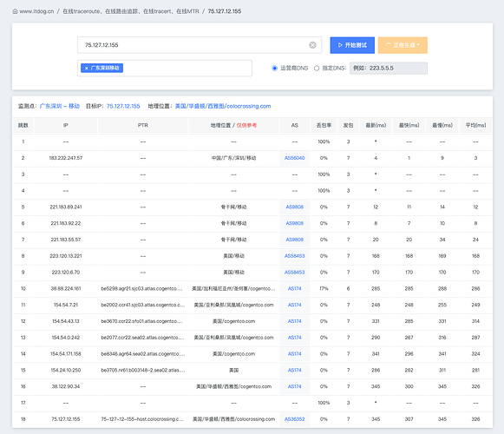Open the 美国/华盛顿/西雅图/colocrossing.com location link
Image resolution: width=504 pixels, height=434 pixels.
[x=223, y=106]
